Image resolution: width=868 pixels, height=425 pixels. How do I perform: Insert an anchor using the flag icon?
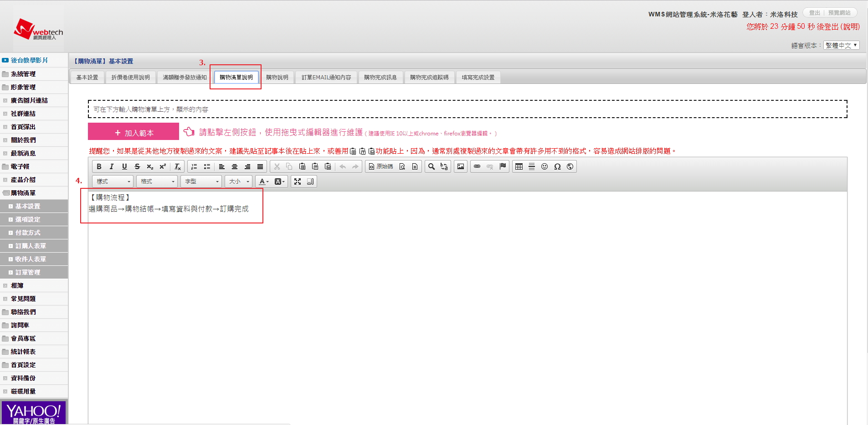503,167
